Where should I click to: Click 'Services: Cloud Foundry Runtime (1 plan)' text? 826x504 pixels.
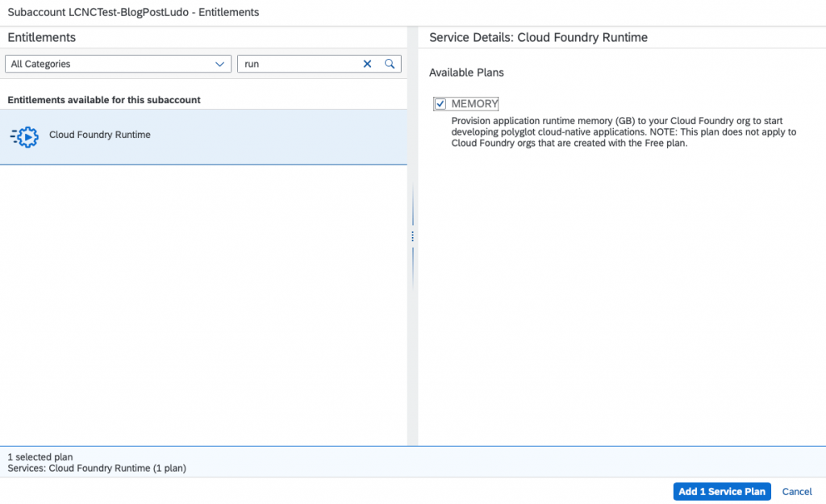(x=97, y=469)
